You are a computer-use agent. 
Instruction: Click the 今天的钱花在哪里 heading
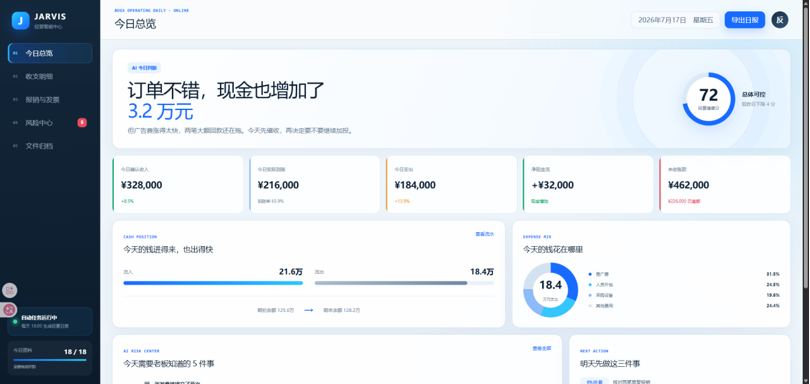pos(553,250)
